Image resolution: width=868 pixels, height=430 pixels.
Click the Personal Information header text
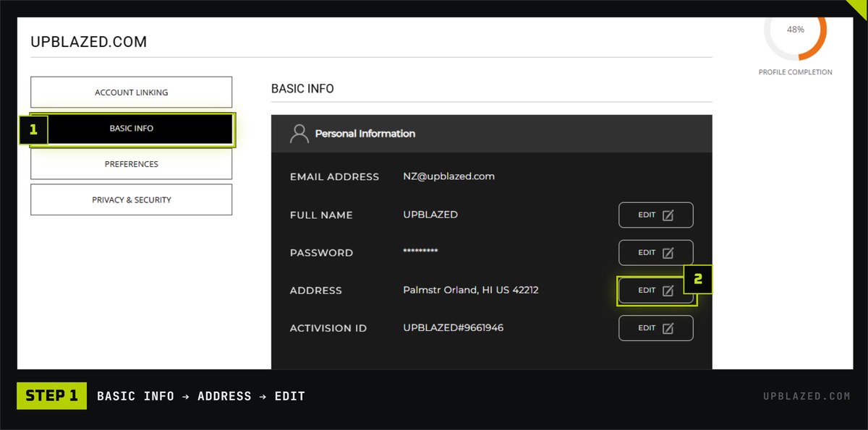coord(365,134)
